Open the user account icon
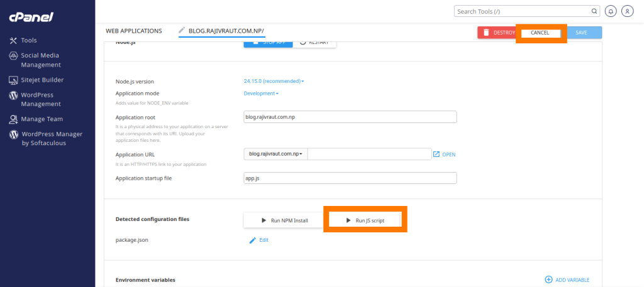644x287 pixels. pos(627,11)
